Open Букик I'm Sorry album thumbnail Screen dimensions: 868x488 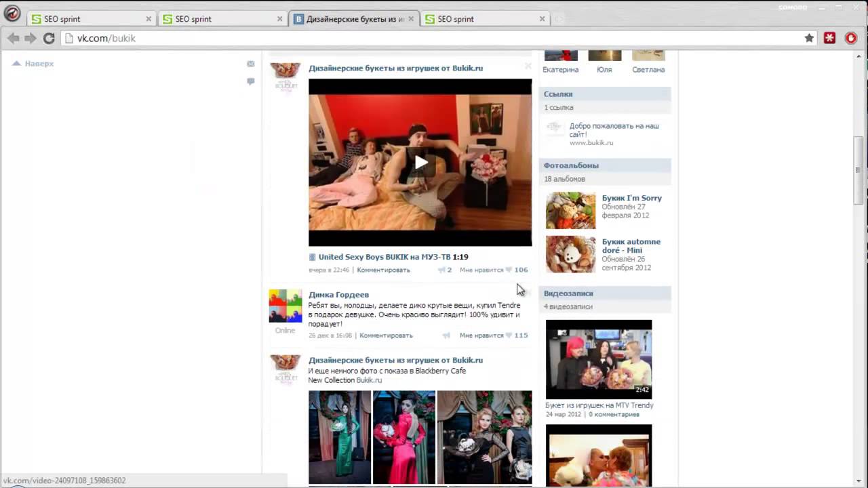pos(571,210)
